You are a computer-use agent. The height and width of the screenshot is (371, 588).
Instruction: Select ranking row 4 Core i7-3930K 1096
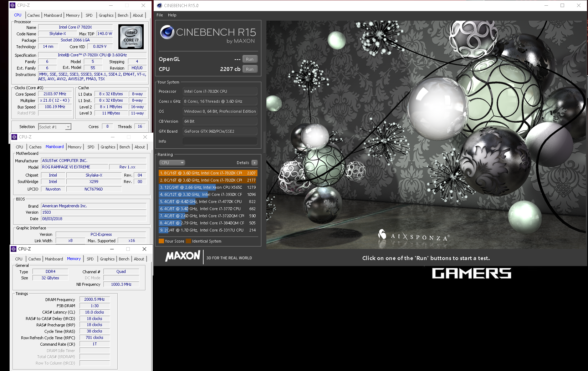coord(208,194)
